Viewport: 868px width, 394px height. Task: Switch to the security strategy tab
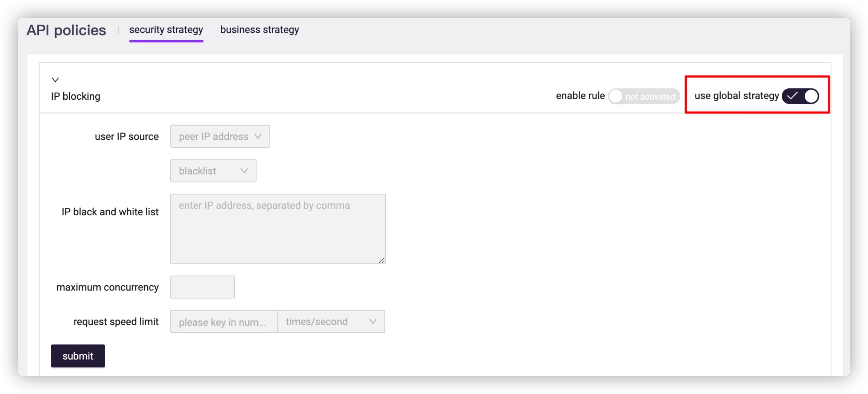click(166, 30)
